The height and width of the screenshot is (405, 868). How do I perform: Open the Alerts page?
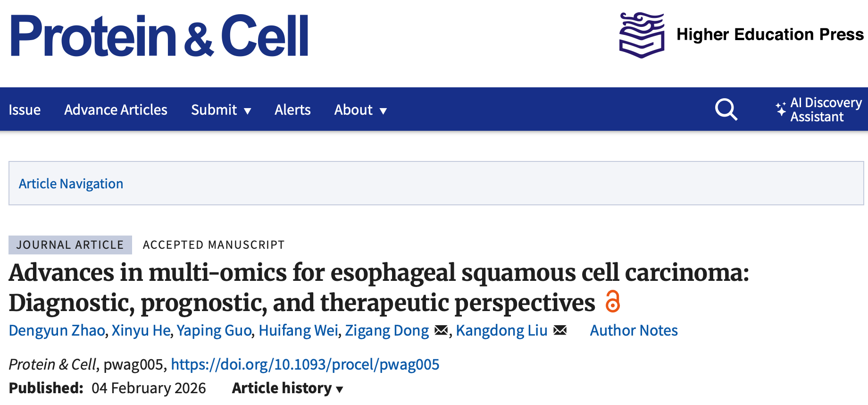point(292,110)
